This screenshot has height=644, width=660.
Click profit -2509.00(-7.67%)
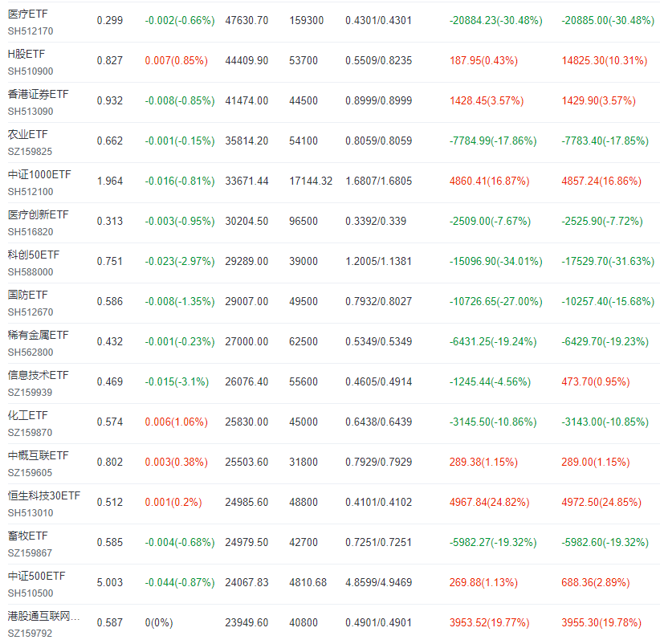click(x=490, y=221)
